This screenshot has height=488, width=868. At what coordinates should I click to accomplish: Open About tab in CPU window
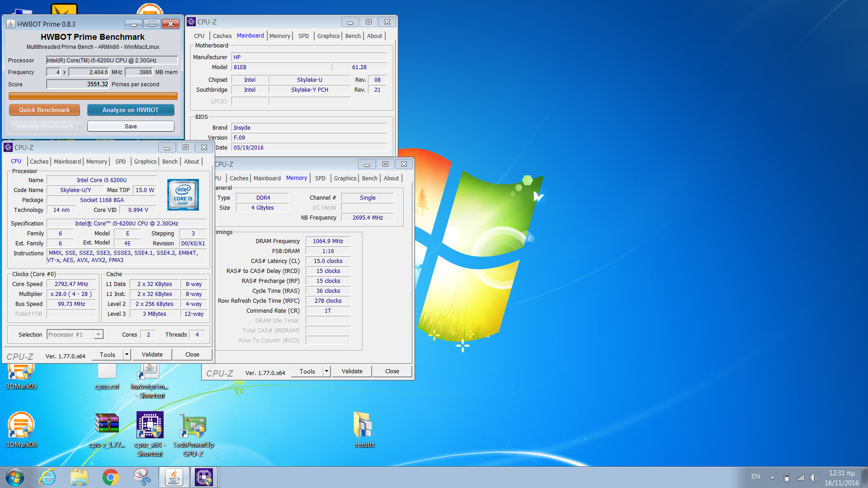(x=191, y=161)
